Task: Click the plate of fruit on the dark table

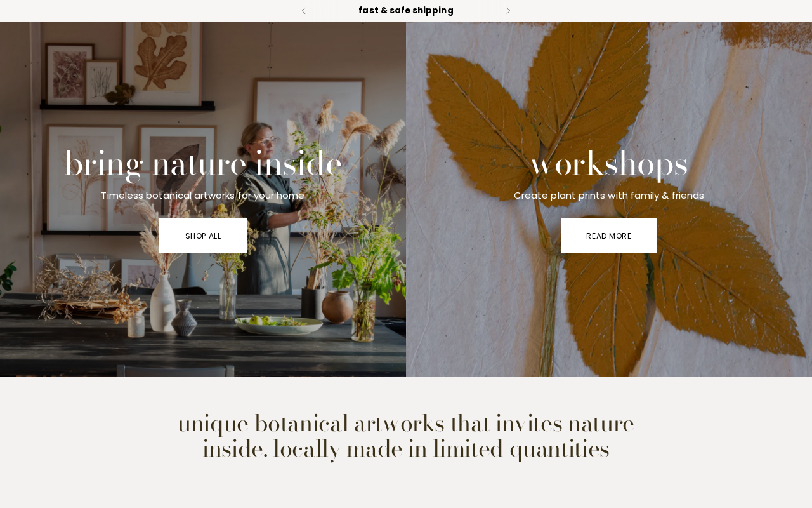Action: [x=279, y=324]
